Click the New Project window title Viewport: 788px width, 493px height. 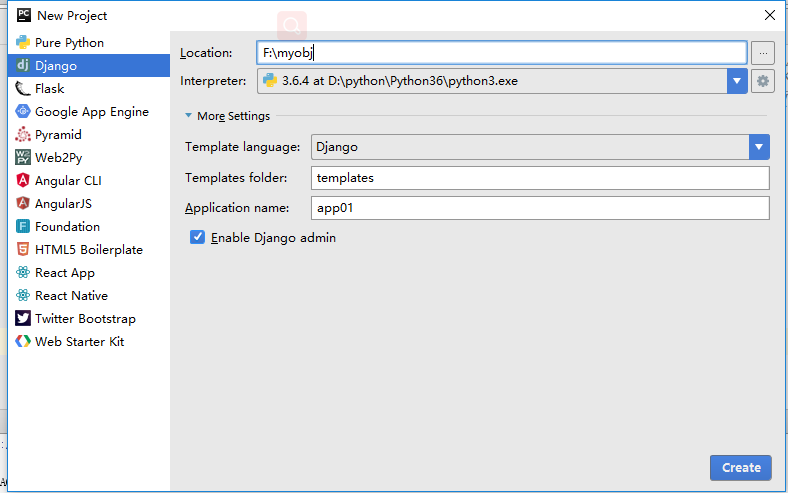point(72,16)
